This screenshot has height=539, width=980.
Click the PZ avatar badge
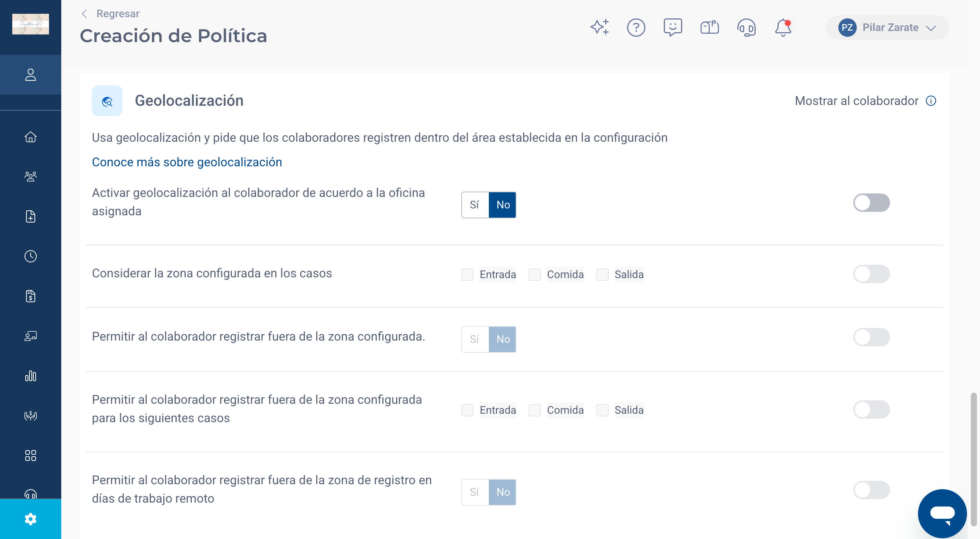pos(847,28)
